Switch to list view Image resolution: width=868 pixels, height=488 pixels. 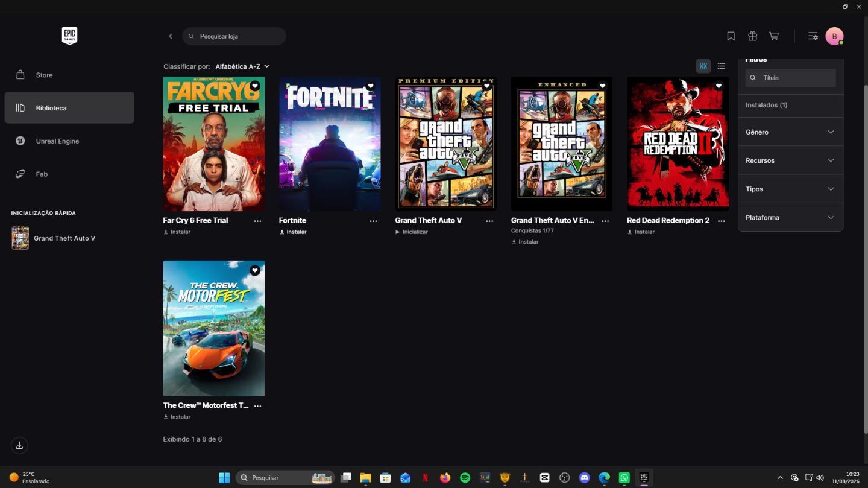click(x=722, y=66)
